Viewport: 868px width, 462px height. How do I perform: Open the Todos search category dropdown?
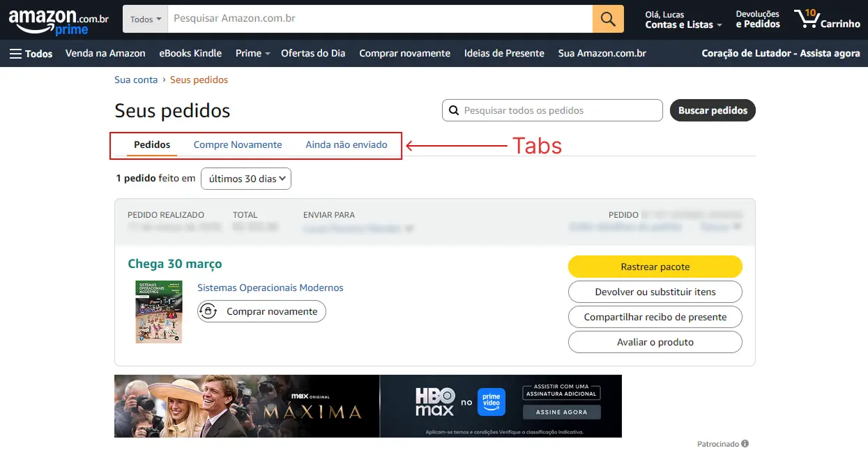click(x=145, y=19)
